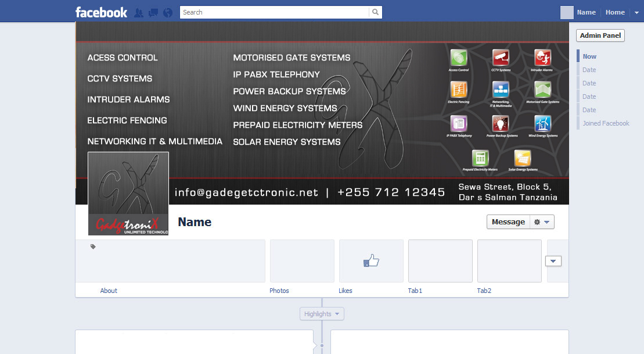Click the Solar Energy Systems icon

(523, 158)
